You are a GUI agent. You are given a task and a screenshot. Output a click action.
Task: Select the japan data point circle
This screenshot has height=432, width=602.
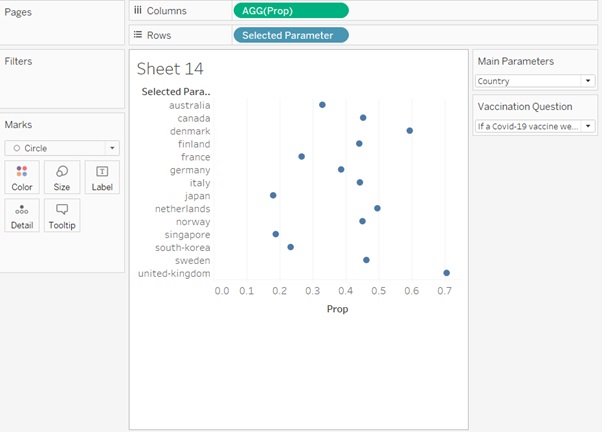coord(273,196)
